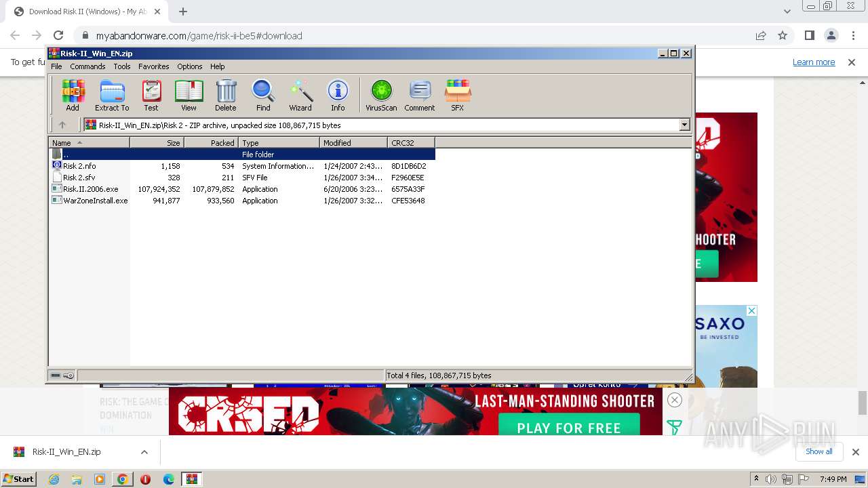Screen dimensions: 868x488
Task: Show hidden system tray icons
Action: [x=756, y=479]
